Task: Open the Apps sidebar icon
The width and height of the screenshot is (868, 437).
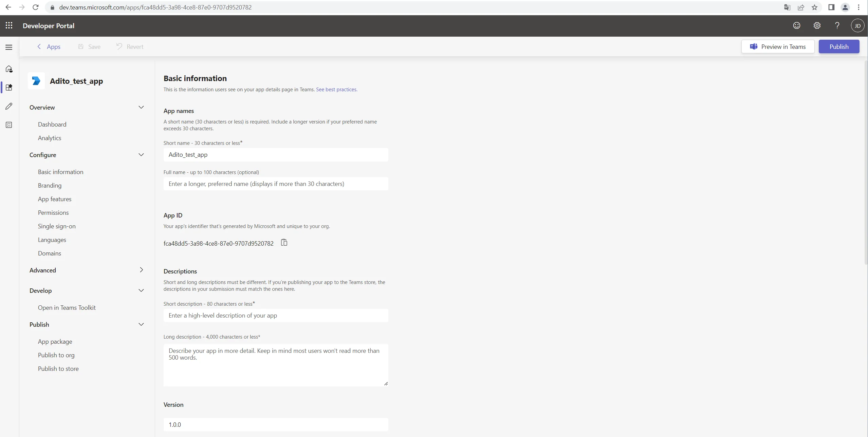Action: point(9,87)
